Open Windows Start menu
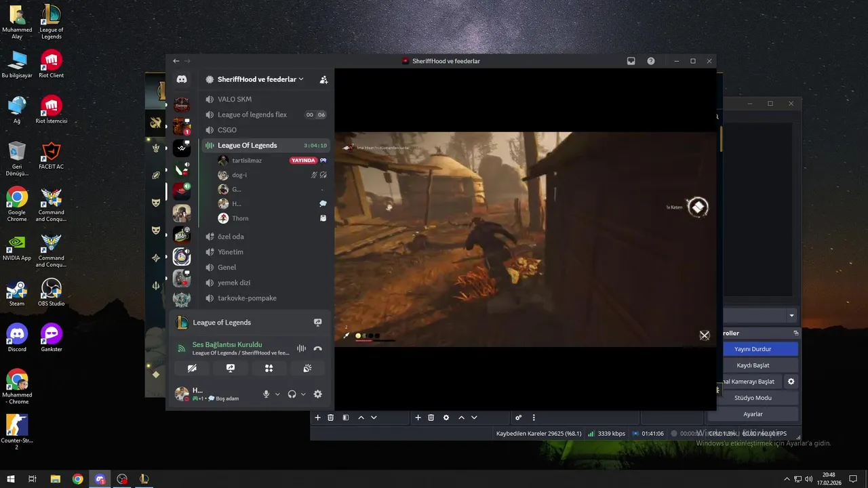 (11, 479)
